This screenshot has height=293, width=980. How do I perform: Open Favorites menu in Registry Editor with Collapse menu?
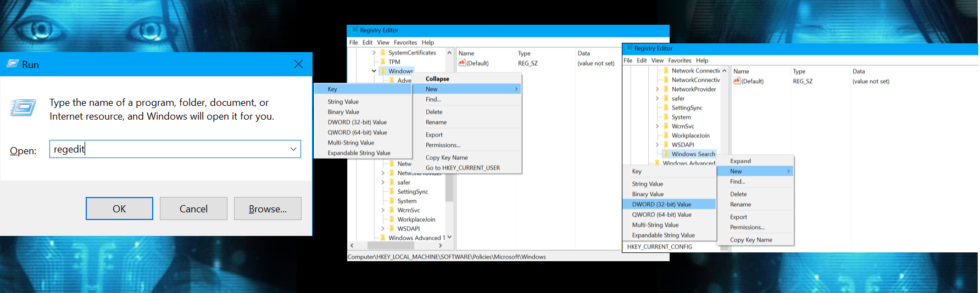point(405,42)
